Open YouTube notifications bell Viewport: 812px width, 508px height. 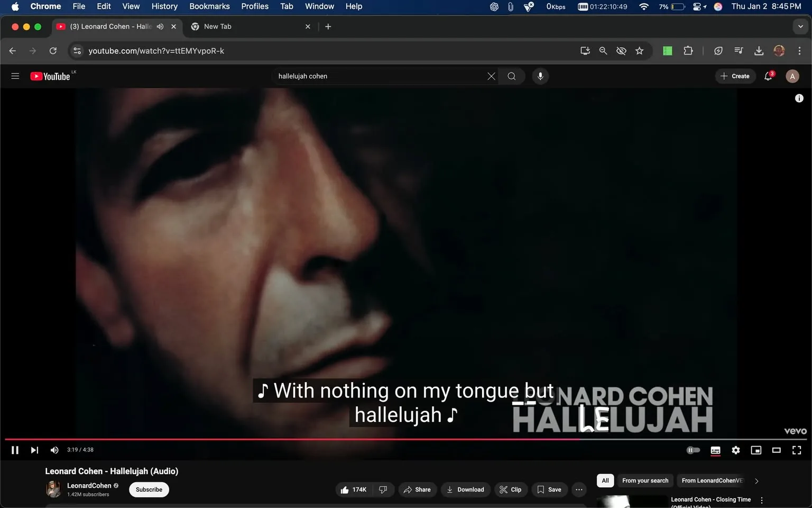[x=768, y=76]
